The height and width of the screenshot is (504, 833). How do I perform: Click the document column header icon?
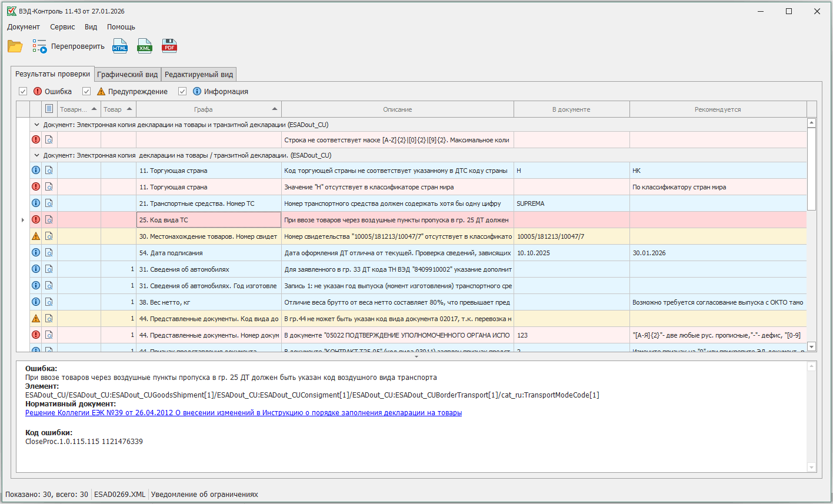coord(49,109)
